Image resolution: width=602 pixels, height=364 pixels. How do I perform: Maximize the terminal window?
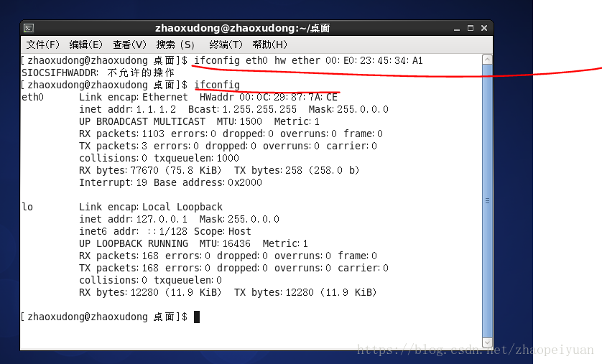(x=471, y=28)
